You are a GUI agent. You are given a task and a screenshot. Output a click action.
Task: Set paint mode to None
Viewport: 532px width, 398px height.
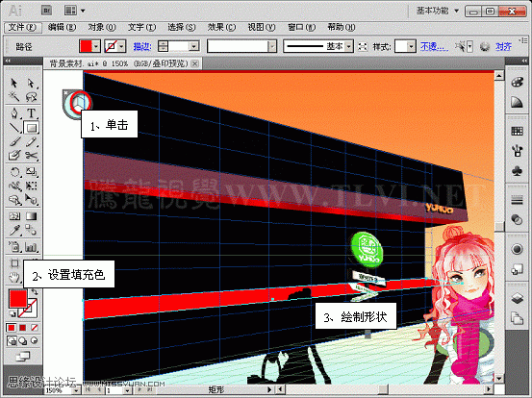click(x=35, y=328)
